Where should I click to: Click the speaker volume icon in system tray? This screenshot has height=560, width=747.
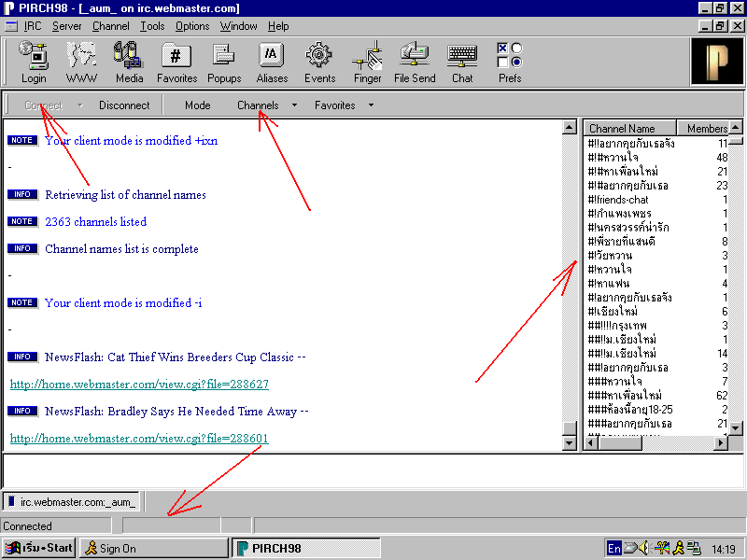(x=643, y=548)
